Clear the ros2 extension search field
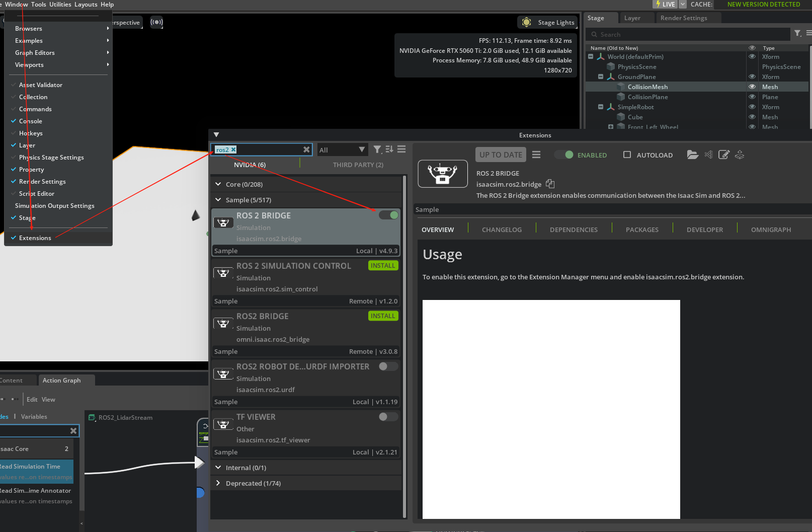The height and width of the screenshot is (532, 812). pos(306,149)
